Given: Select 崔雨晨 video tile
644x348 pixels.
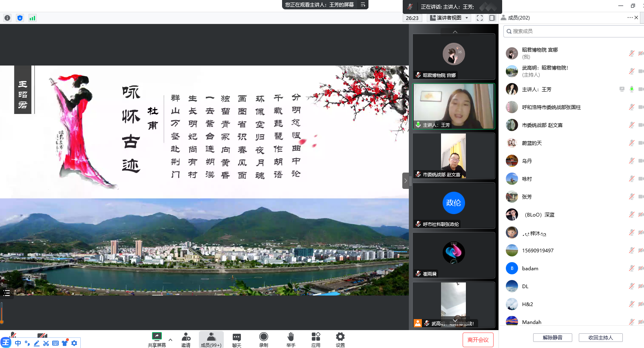Looking at the screenshot, I should coord(454,255).
